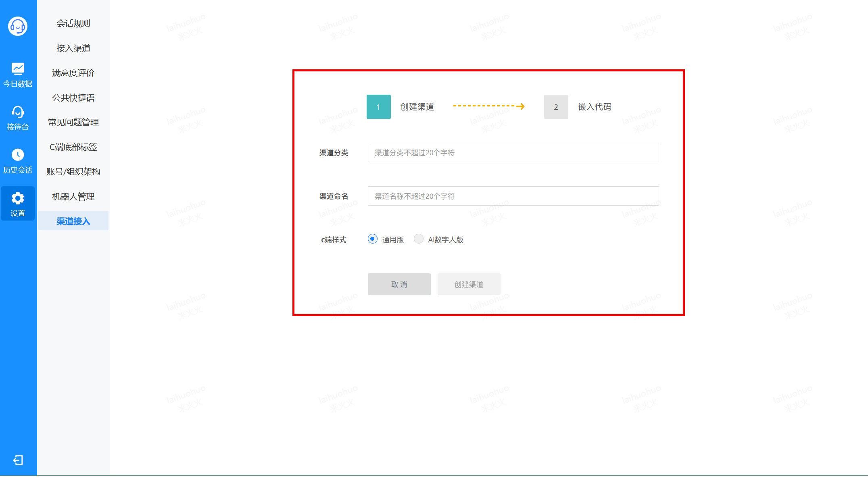Viewport: 868px width, 479px height.
Task: Click the 渠道分类 label text
Action: pos(334,153)
